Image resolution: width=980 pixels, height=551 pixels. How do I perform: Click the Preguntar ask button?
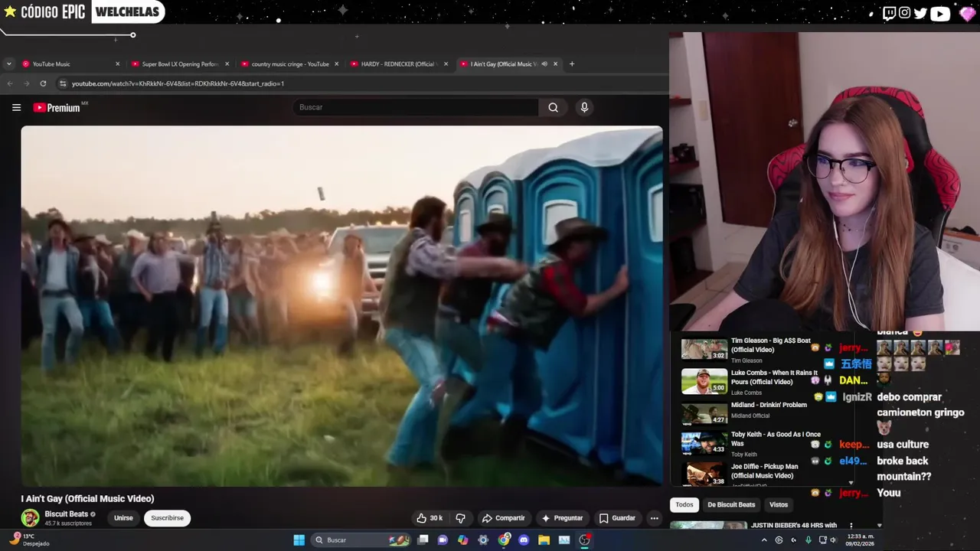point(562,518)
